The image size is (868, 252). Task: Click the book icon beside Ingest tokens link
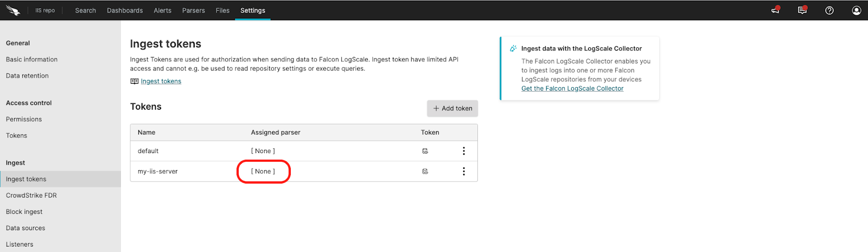pyautogui.click(x=134, y=81)
